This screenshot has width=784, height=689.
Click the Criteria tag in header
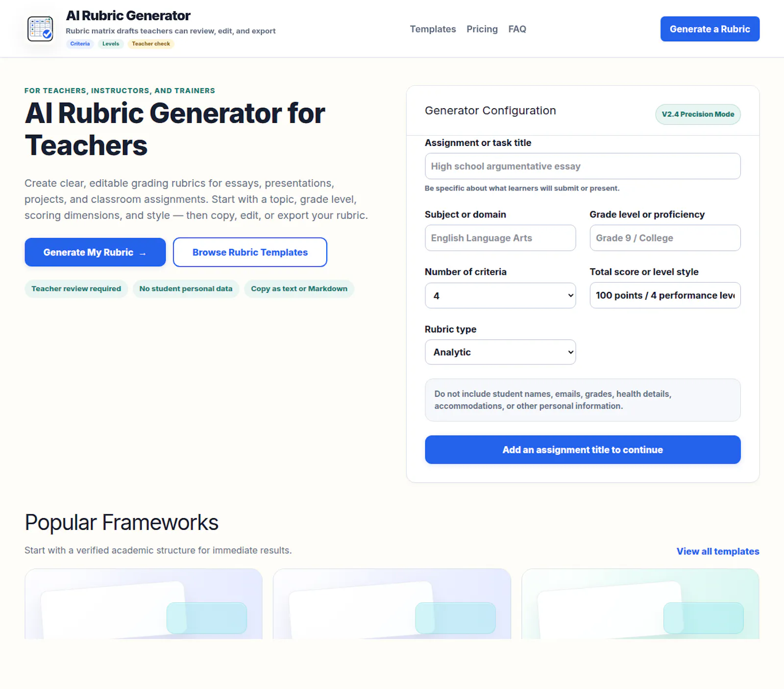(80, 44)
